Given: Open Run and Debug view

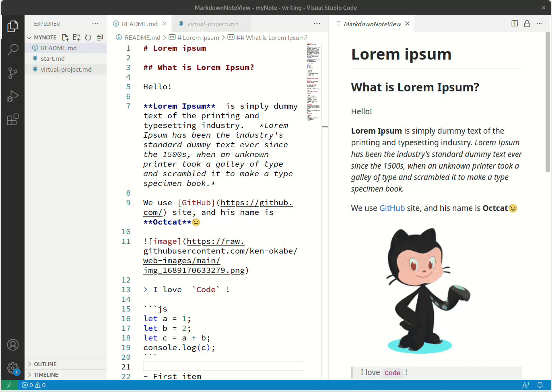Looking at the screenshot, I should point(12,96).
